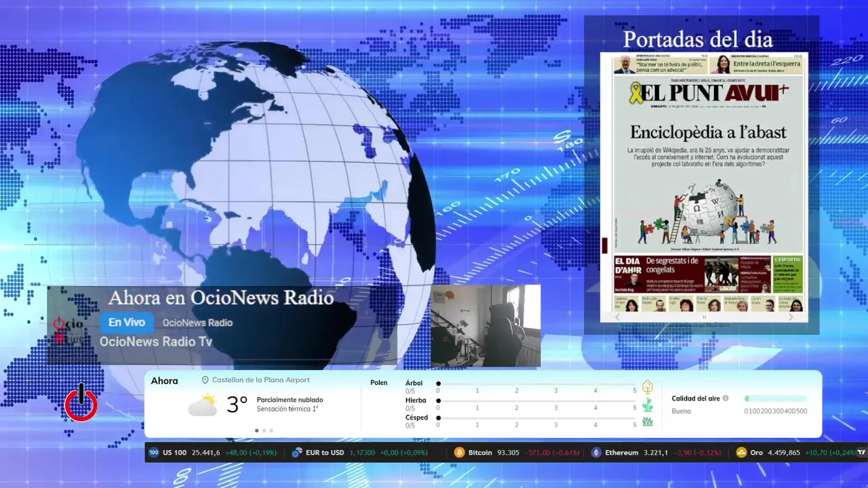Go to previous newspaper cover arrow
Screen dimensions: 868x488
tap(617, 317)
